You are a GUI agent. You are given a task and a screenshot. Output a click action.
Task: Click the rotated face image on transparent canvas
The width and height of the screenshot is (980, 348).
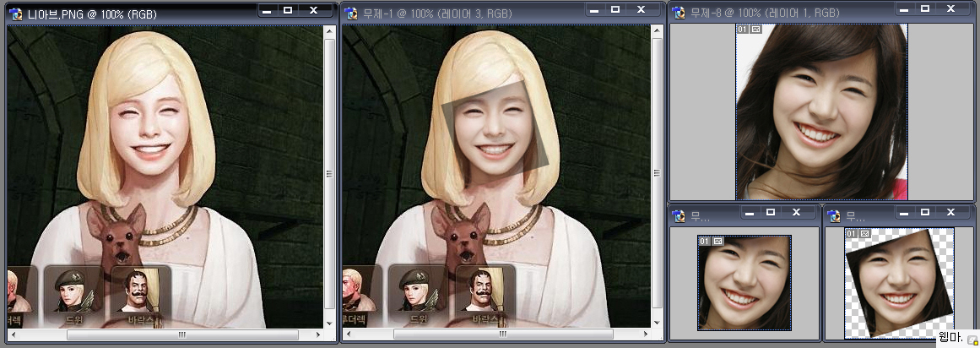tap(899, 284)
